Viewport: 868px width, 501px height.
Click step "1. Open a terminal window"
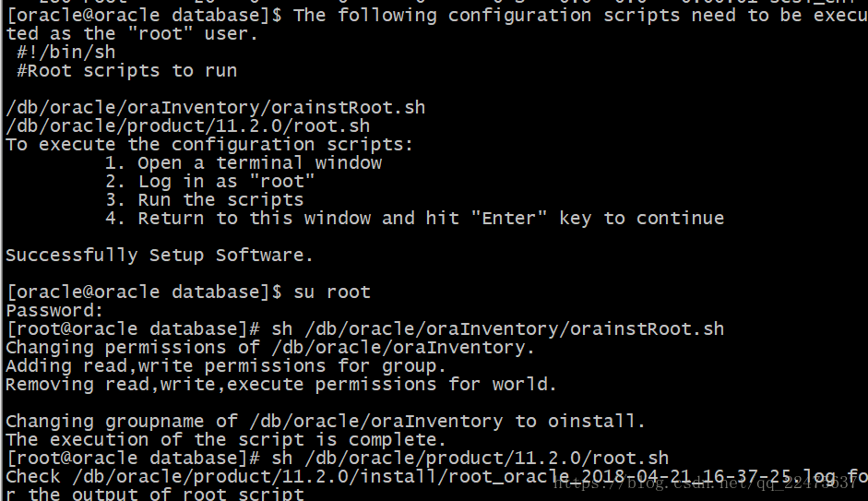coord(244,162)
